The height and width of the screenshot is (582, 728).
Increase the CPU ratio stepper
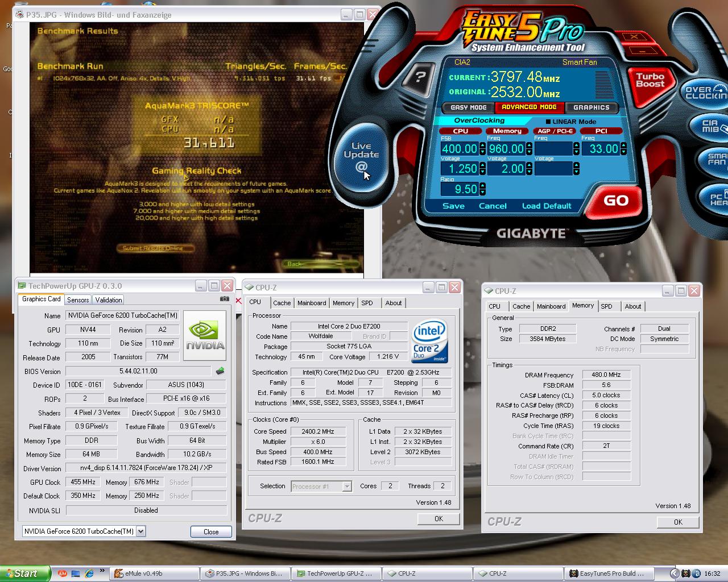(482, 185)
